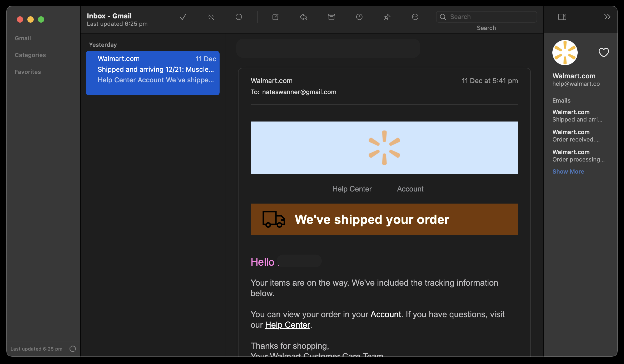The width and height of the screenshot is (624, 364).
Task: Compose a new email with the pencil icon
Action: tap(275, 17)
